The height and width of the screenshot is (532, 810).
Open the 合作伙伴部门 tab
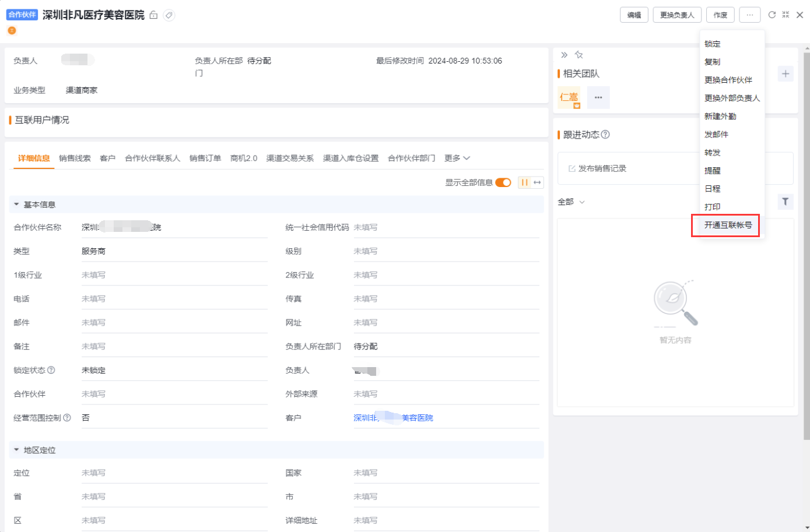412,158
